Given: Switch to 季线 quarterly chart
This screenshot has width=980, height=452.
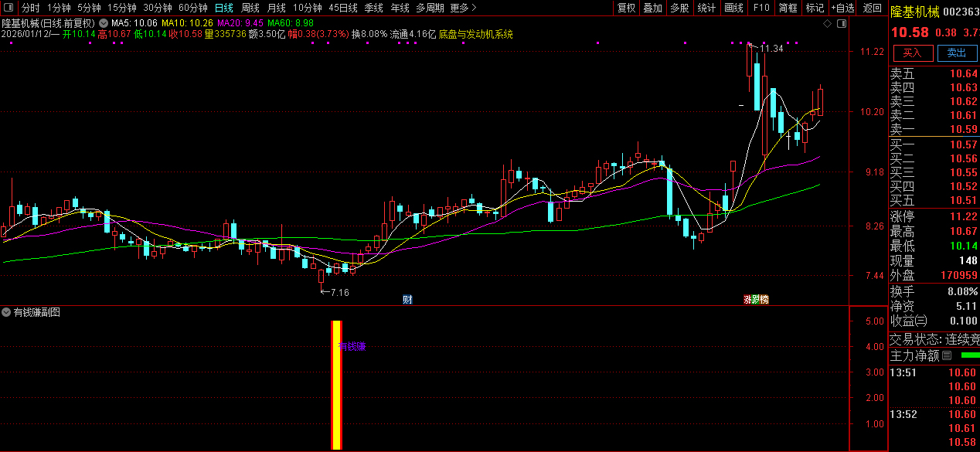Looking at the screenshot, I should (x=373, y=8).
